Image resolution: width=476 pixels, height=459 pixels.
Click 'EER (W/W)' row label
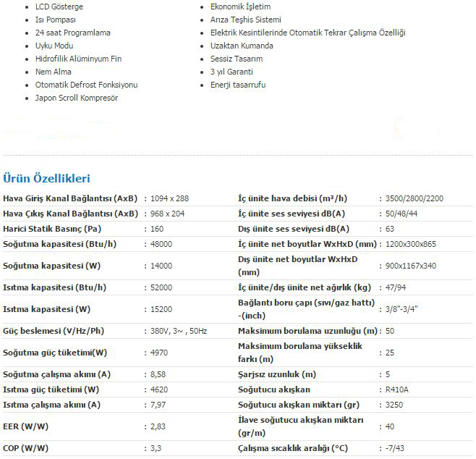pos(26,426)
